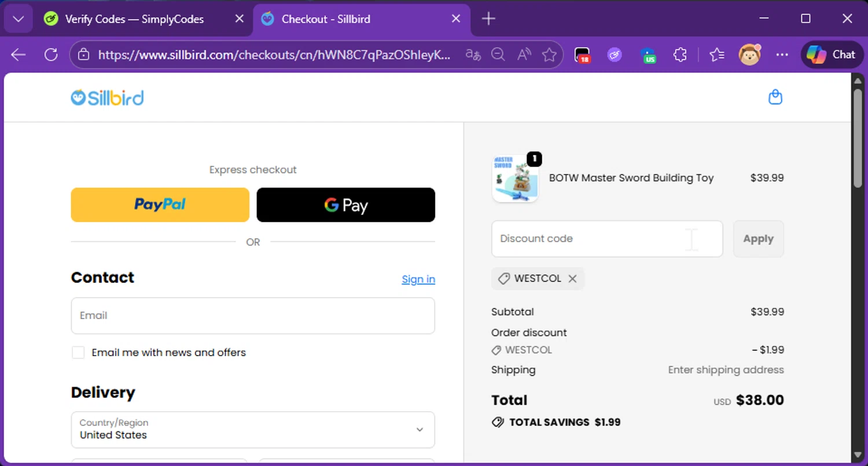Viewport: 868px width, 466px height.
Task: Click the Email input field
Action: pos(253,316)
